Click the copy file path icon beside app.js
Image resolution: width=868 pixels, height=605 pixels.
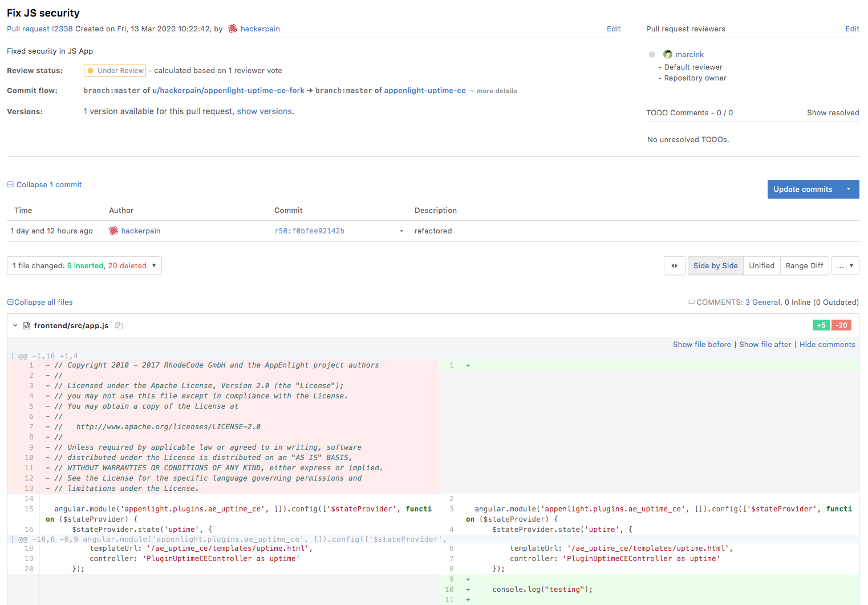click(119, 326)
